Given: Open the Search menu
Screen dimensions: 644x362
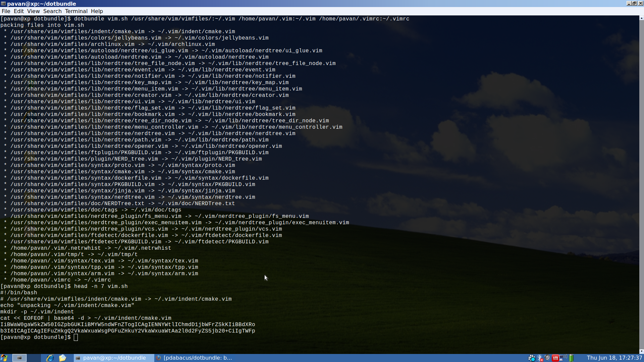Looking at the screenshot, I should (52, 11).
